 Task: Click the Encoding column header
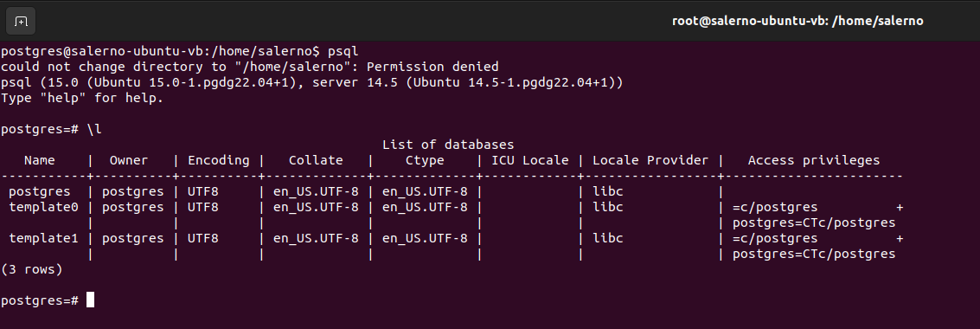tap(218, 160)
